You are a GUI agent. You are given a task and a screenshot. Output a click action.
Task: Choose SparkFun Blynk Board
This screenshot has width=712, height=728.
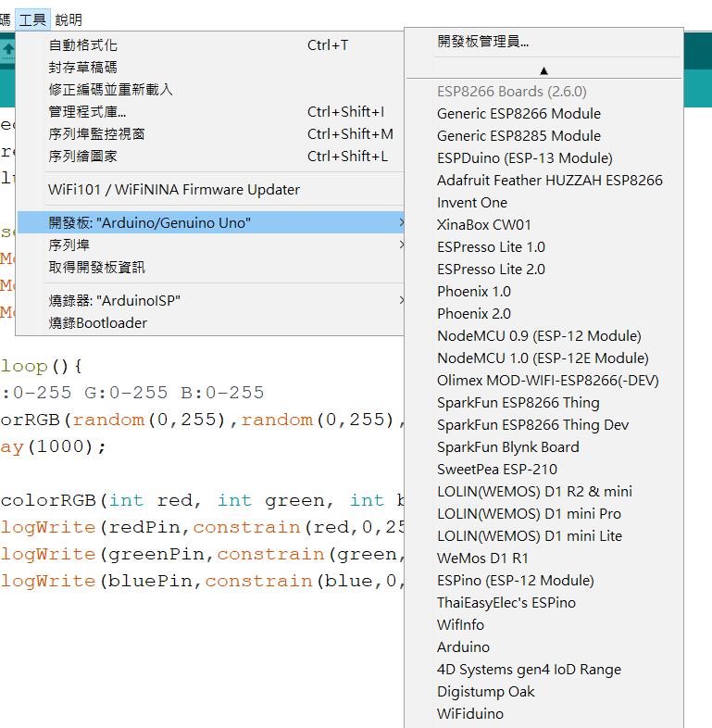coord(543,447)
